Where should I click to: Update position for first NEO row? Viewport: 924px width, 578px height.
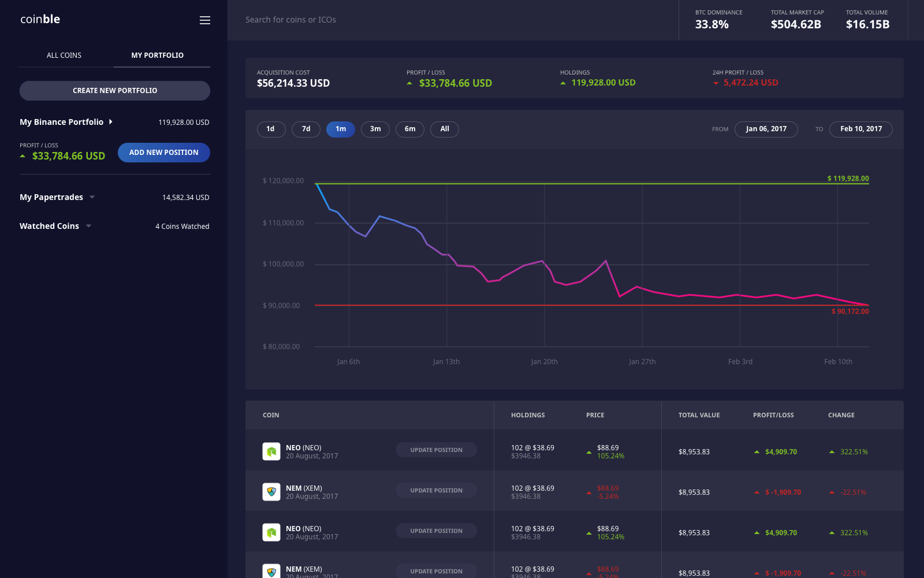click(x=437, y=450)
